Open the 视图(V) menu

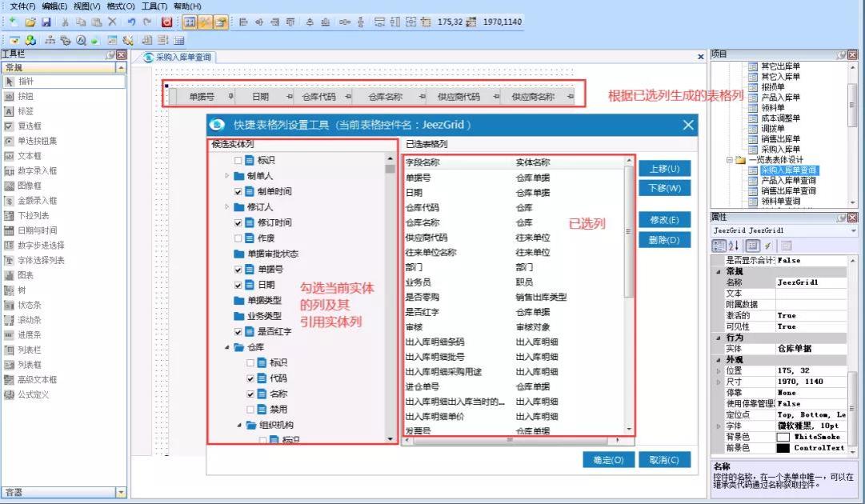point(87,6)
